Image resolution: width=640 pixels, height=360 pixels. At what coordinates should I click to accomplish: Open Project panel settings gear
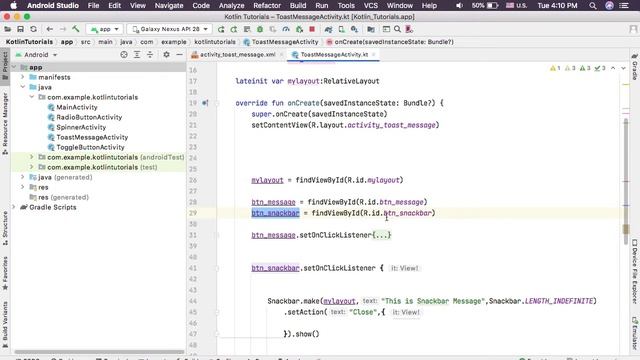coord(167,55)
